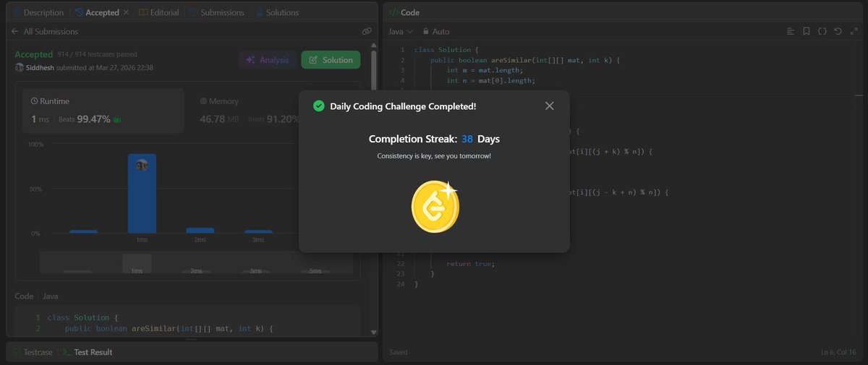Viewport: 868px width, 365px height.
Task: Click the avatar marker on the 1ms bar
Action: coord(142,165)
